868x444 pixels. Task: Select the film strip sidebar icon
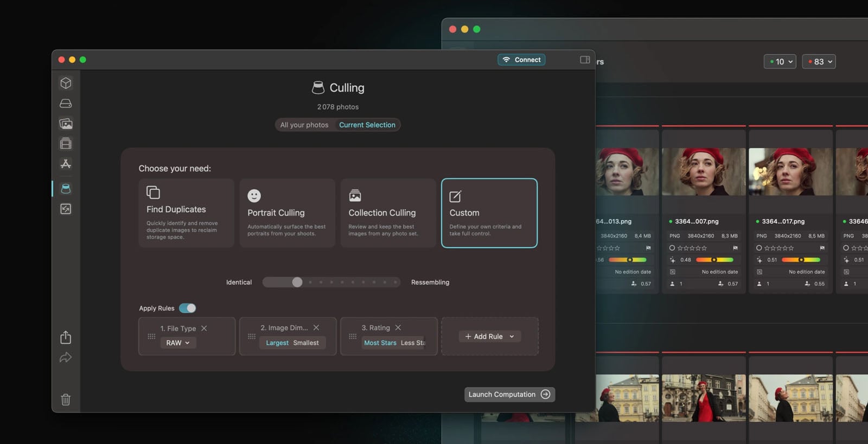pos(66,144)
